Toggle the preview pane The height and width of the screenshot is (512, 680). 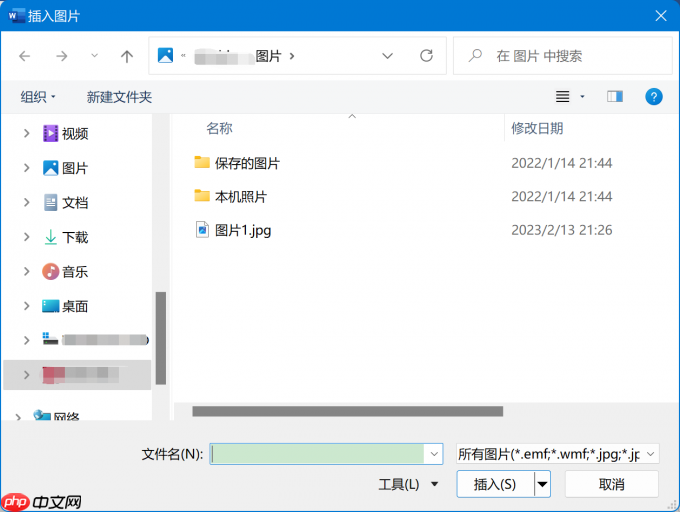point(615,96)
